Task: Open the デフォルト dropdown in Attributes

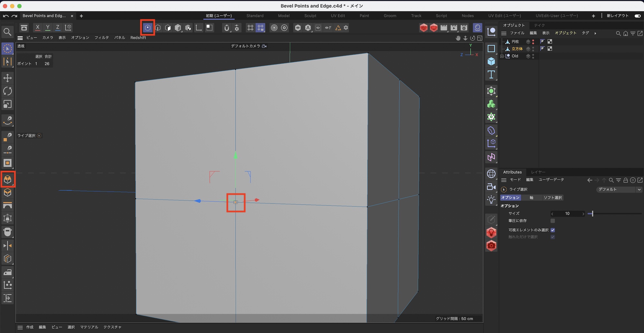Action: (x=619, y=190)
